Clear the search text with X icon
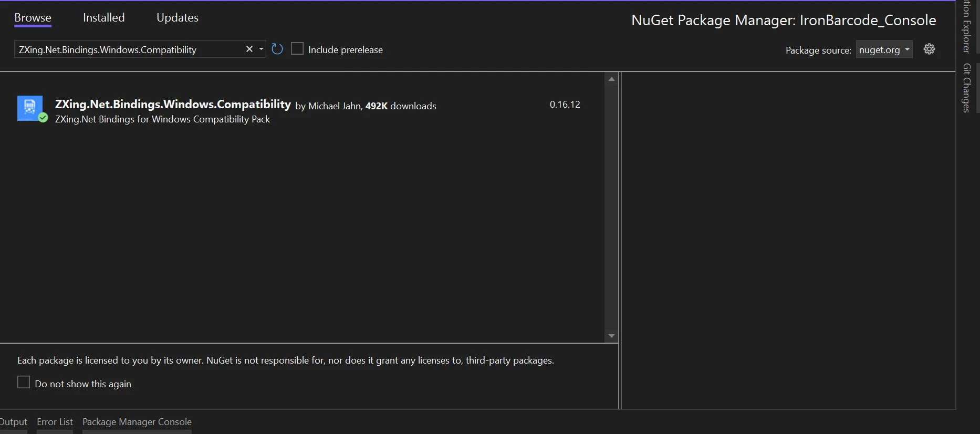 [x=249, y=49]
